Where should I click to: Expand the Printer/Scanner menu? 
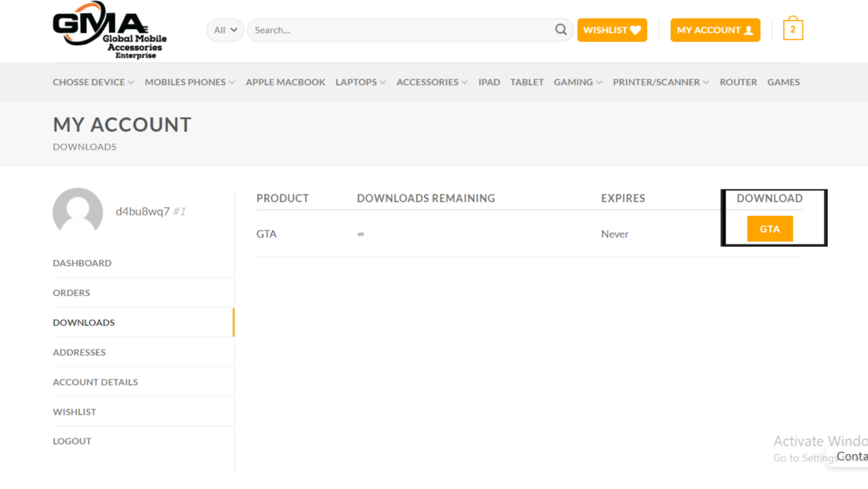click(x=660, y=82)
